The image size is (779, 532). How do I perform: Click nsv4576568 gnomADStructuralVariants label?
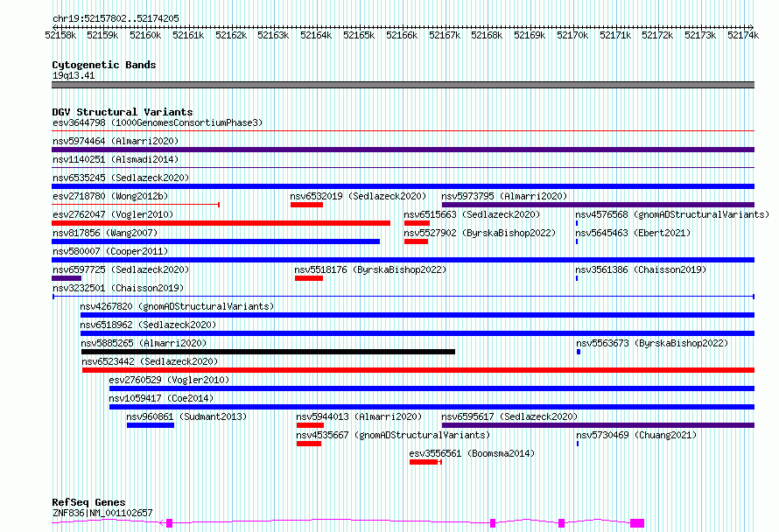pyautogui.click(x=672, y=214)
